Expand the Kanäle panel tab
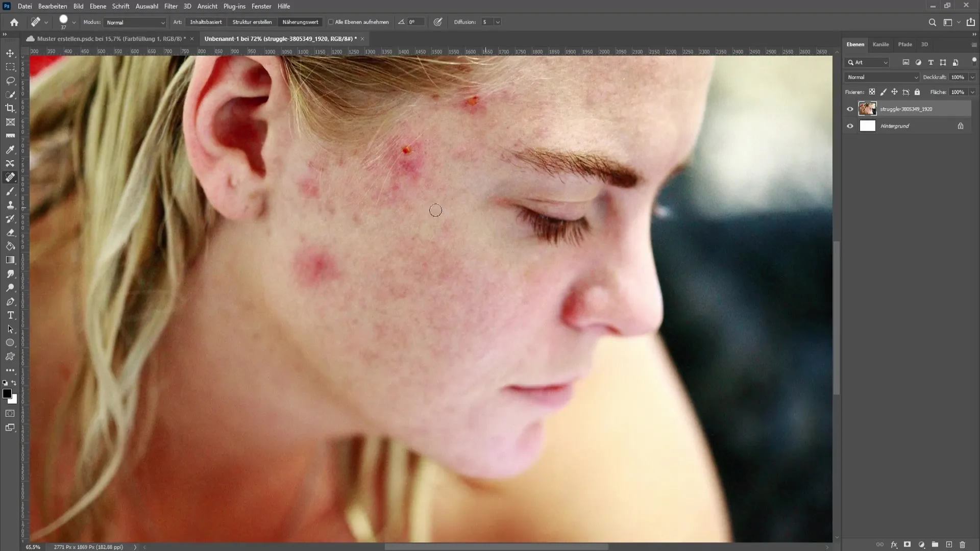Image resolution: width=980 pixels, height=551 pixels. 880,44
